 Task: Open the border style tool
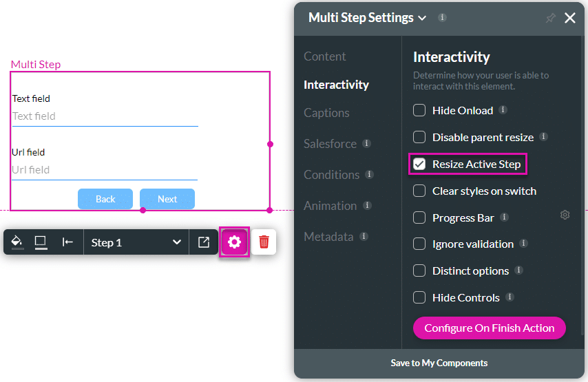pos(41,242)
